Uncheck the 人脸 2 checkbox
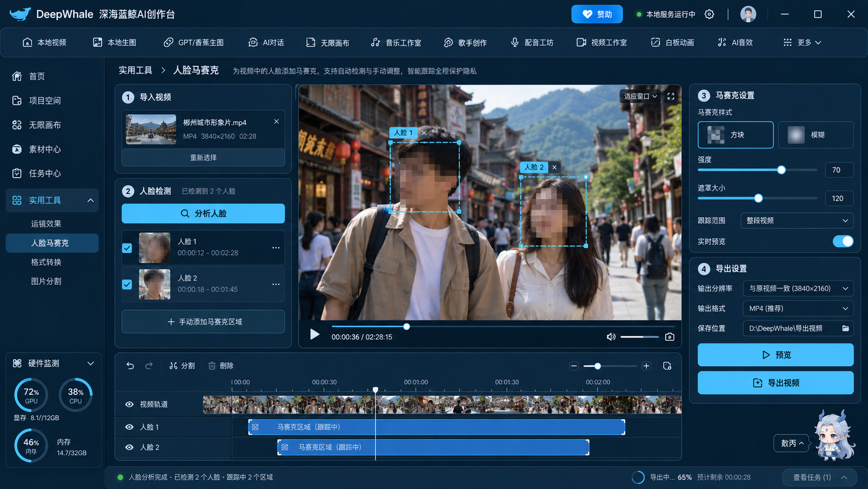868x489 pixels. click(127, 284)
